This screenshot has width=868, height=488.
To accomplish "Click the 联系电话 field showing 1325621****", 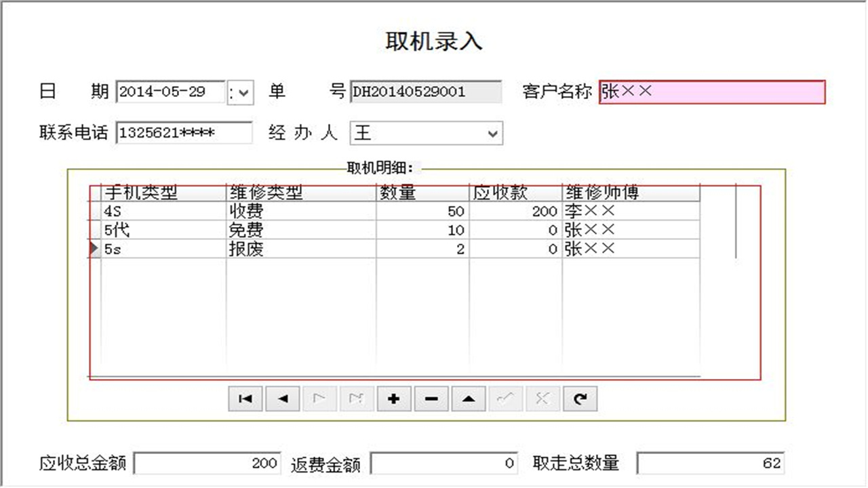I will click(x=183, y=133).
